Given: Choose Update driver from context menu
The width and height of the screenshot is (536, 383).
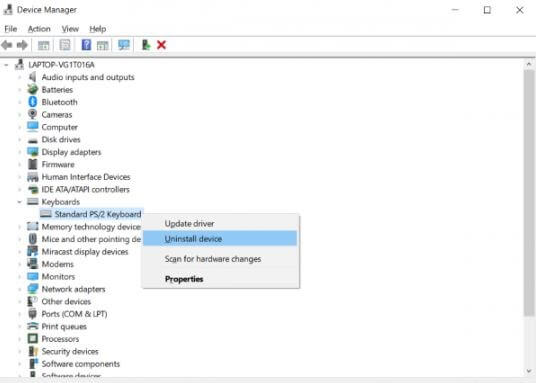Looking at the screenshot, I should tap(220, 224).
